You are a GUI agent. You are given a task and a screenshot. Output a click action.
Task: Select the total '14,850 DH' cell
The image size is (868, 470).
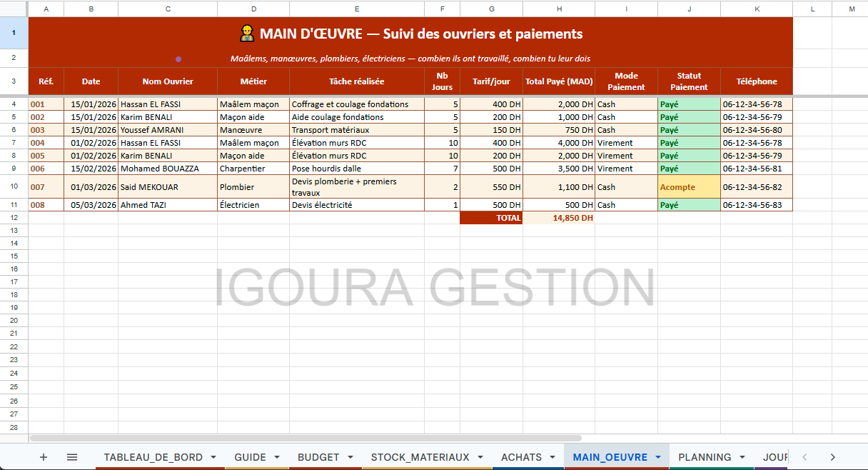[559, 218]
